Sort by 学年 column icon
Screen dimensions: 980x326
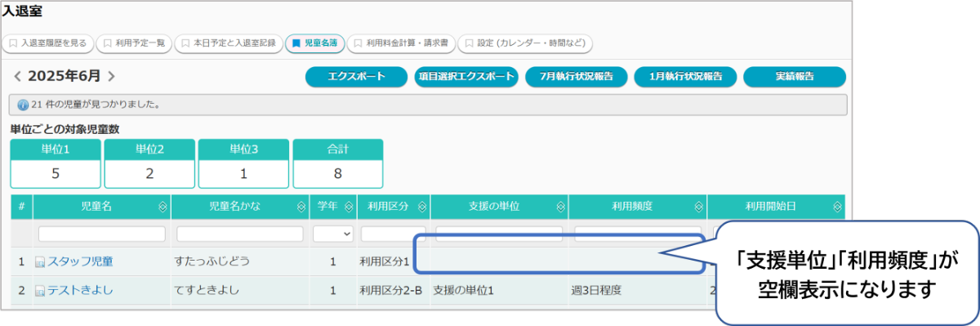click(x=350, y=208)
